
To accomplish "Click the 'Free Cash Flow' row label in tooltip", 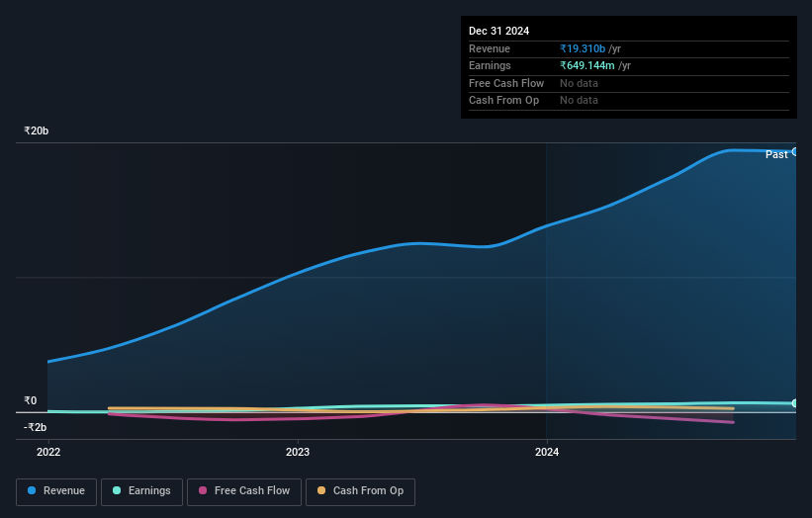I will click(506, 83).
